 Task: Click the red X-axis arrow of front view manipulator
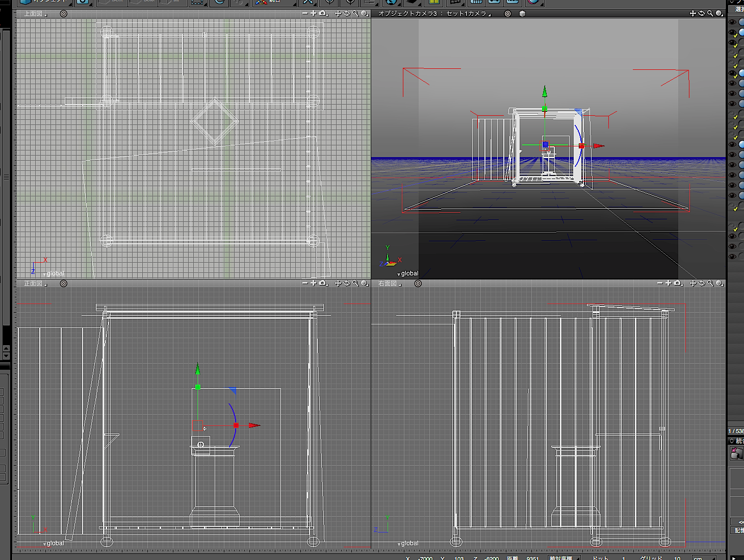(x=254, y=425)
